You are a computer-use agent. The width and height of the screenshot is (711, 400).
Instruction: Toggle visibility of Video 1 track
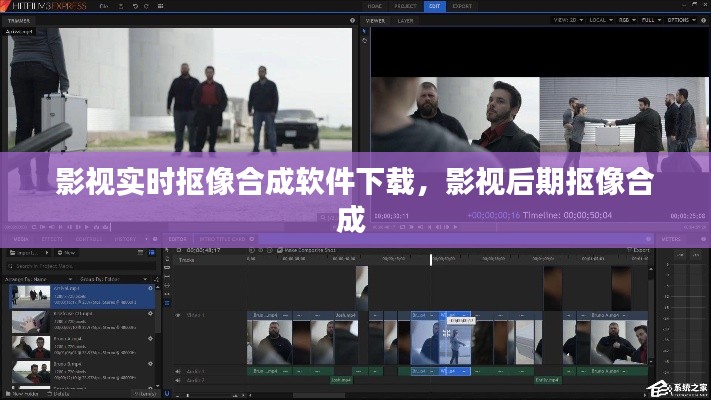tap(177, 316)
